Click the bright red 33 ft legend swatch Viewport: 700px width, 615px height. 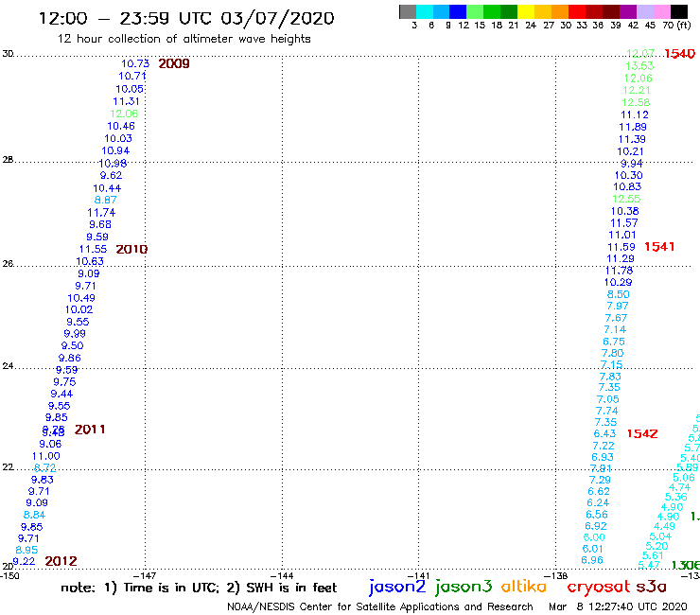point(577,11)
